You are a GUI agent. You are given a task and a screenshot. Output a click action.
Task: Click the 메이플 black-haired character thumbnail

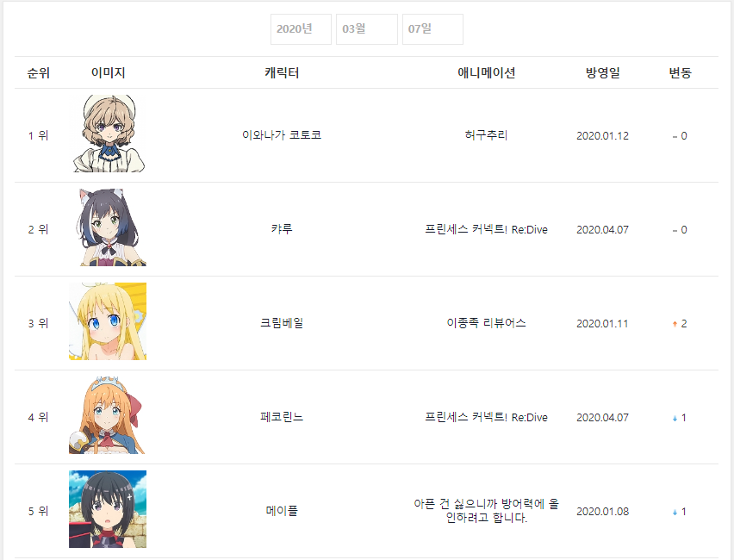point(108,509)
